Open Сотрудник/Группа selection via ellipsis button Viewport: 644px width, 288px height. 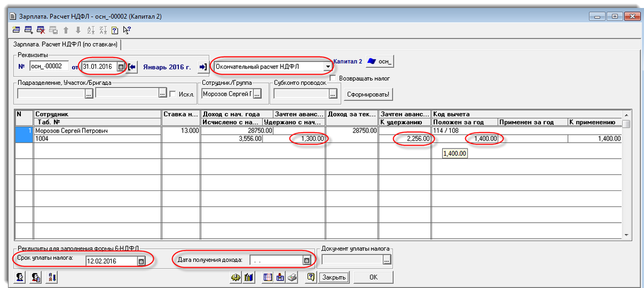[257, 94]
